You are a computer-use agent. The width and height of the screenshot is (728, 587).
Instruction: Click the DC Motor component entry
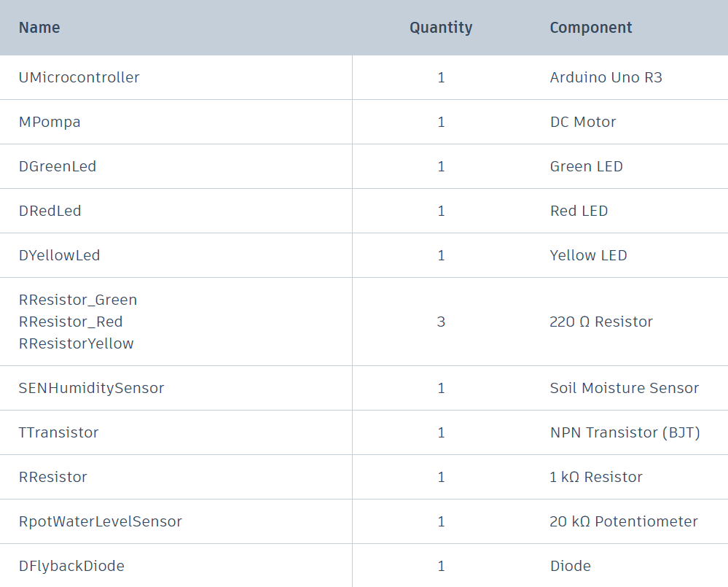click(583, 122)
